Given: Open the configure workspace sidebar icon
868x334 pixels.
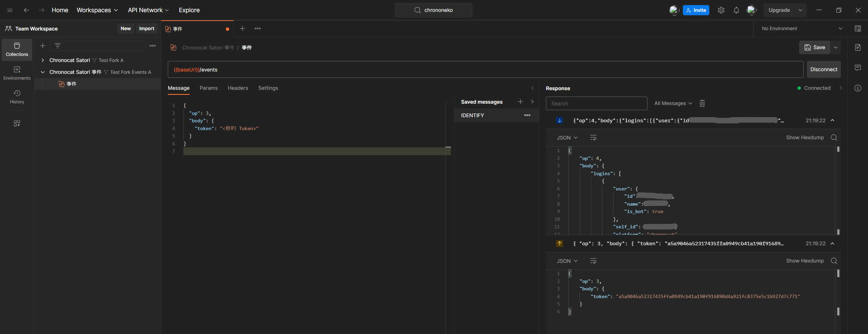Looking at the screenshot, I should click(x=17, y=123).
